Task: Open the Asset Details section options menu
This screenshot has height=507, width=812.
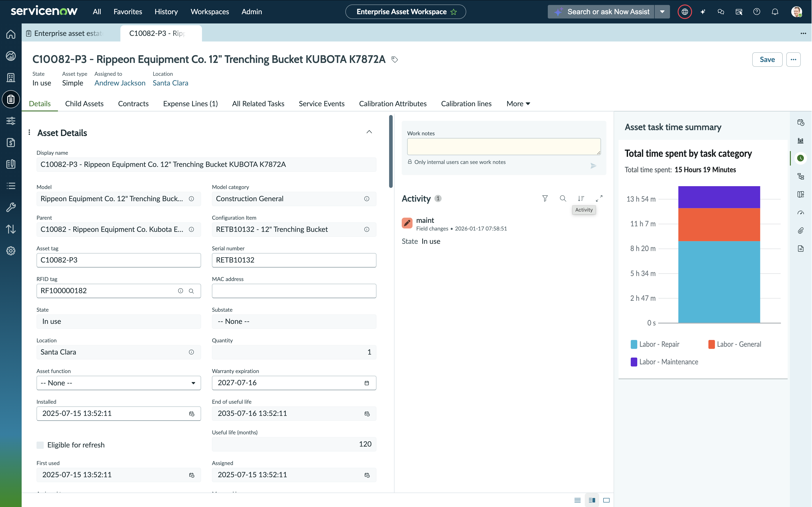Action: tap(30, 132)
